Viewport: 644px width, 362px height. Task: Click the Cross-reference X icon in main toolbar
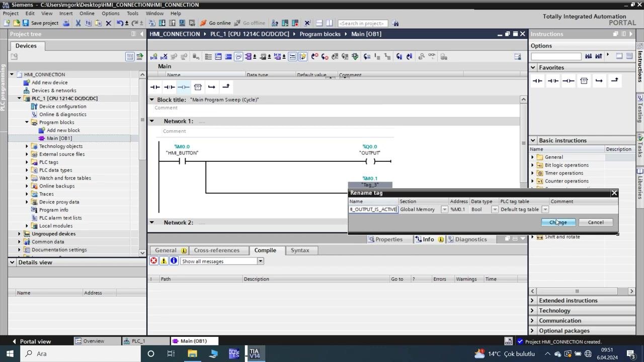tap(307, 23)
